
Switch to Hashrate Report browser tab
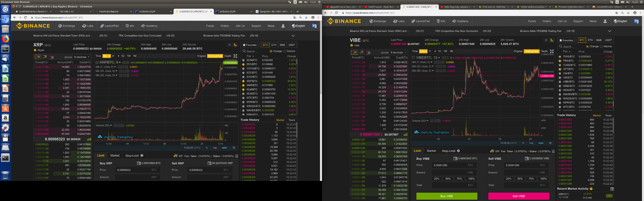coord(109,12)
